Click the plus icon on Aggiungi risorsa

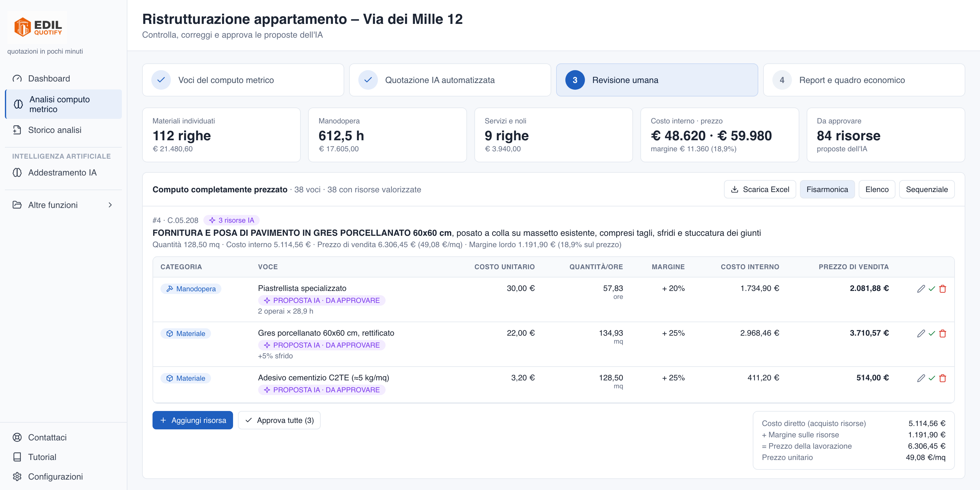click(x=163, y=420)
